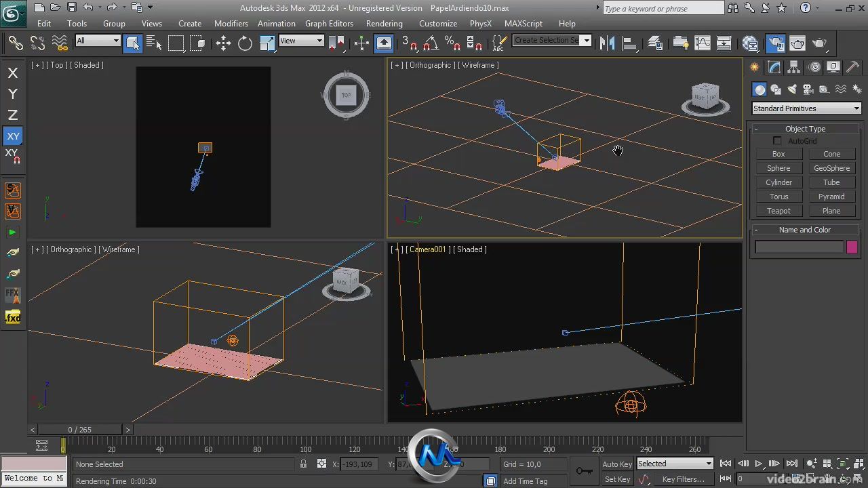The height and width of the screenshot is (488, 868).
Task: Open Camera001 viewport label menu
Action: 427,249
